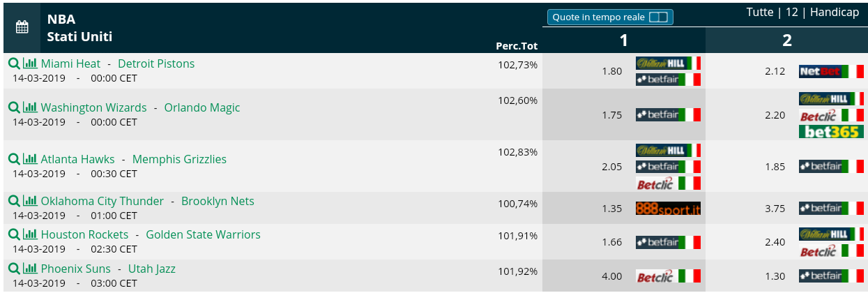868x293 pixels.
Task: Open the Detroit Pistons team link
Action: coord(156,63)
